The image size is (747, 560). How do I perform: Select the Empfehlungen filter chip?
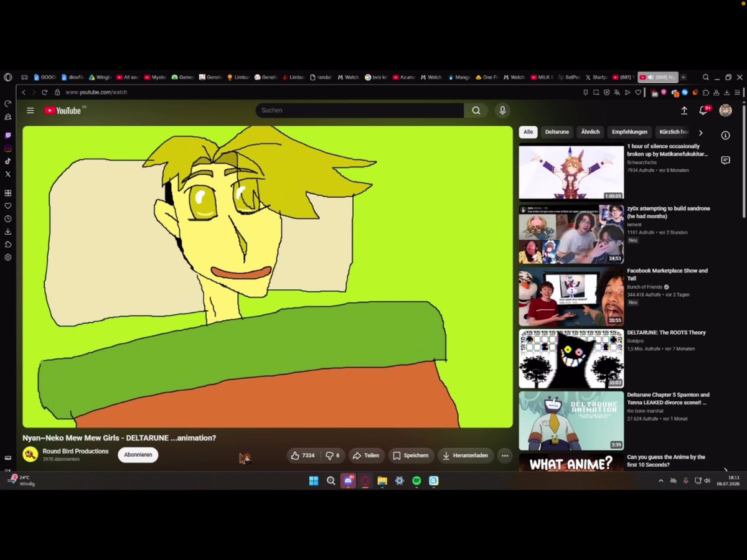click(x=629, y=132)
